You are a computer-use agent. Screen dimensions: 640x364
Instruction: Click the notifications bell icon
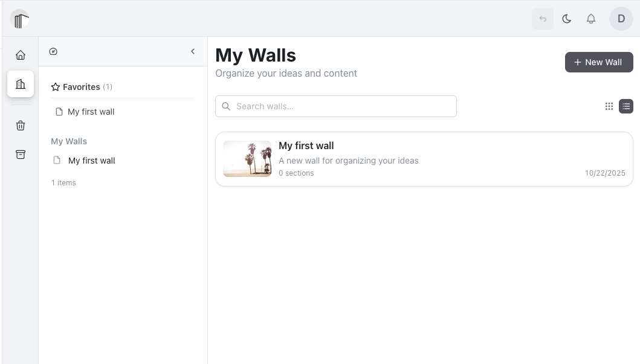coord(591,19)
